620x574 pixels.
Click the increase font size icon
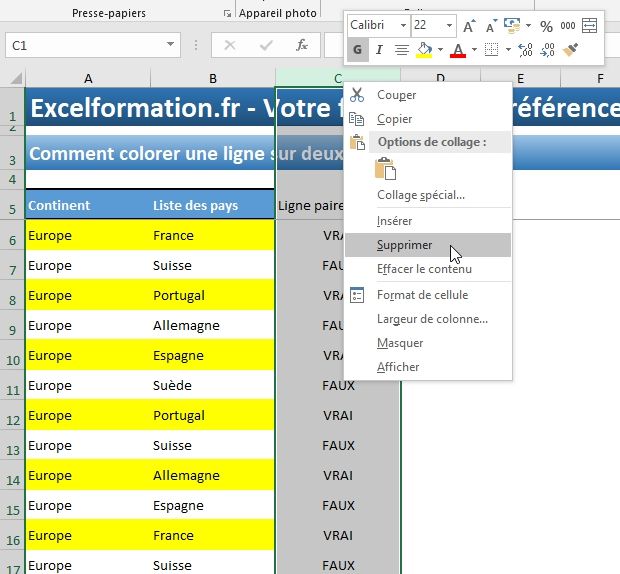coord(469,25)
